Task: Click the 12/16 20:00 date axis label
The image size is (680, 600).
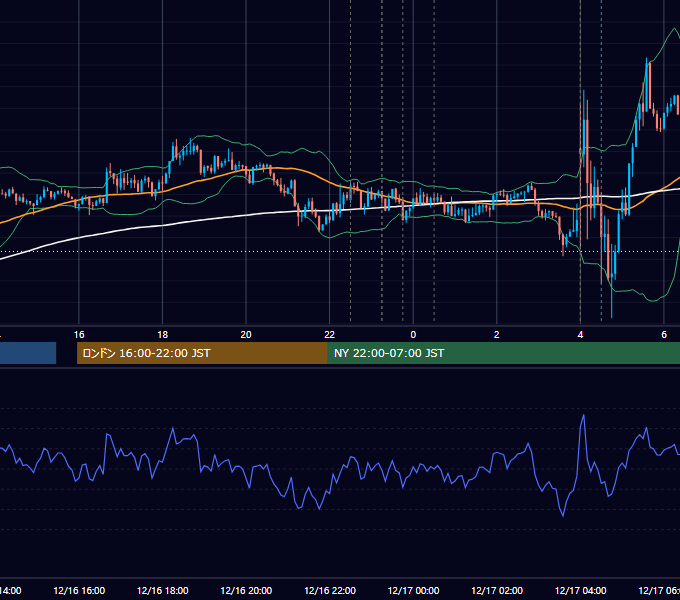Action: click(x=246, y=590)
